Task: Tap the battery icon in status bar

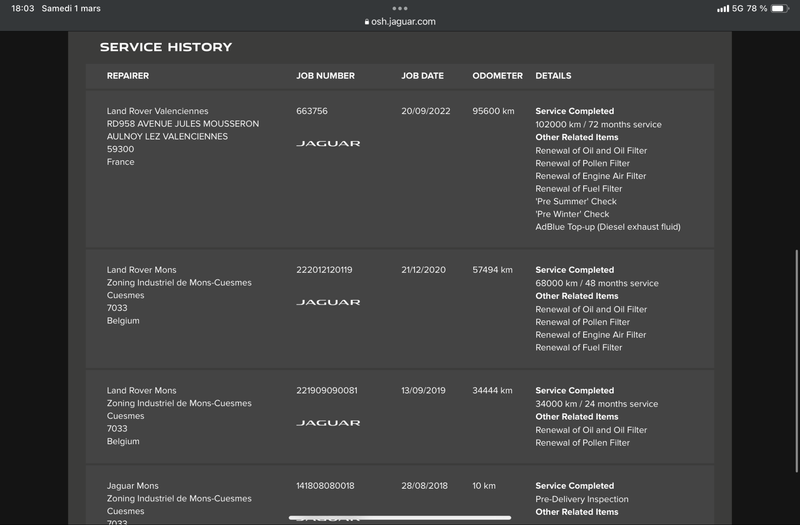Action: pyautogui.click(x=780, y=8)
